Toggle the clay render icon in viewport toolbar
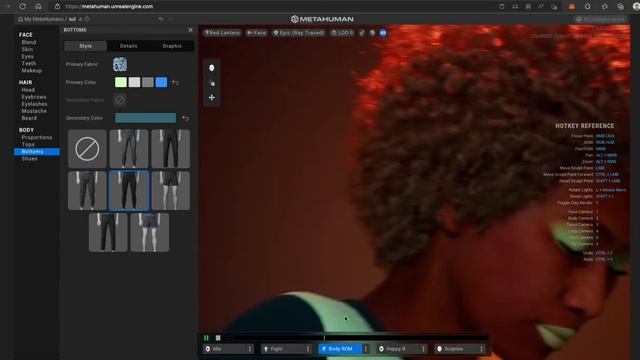 tap(362, 33)
